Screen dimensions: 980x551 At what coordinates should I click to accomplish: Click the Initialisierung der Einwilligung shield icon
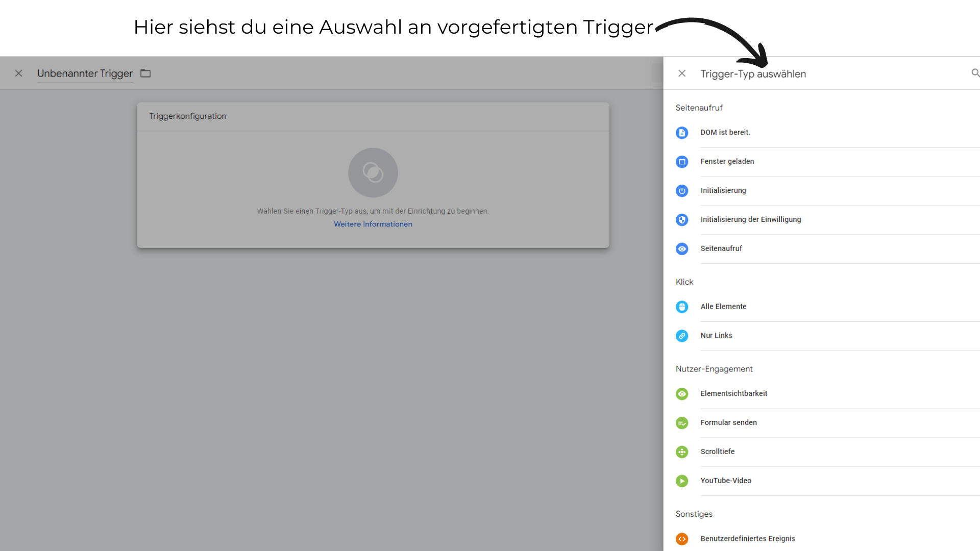(x=682, y=220)
